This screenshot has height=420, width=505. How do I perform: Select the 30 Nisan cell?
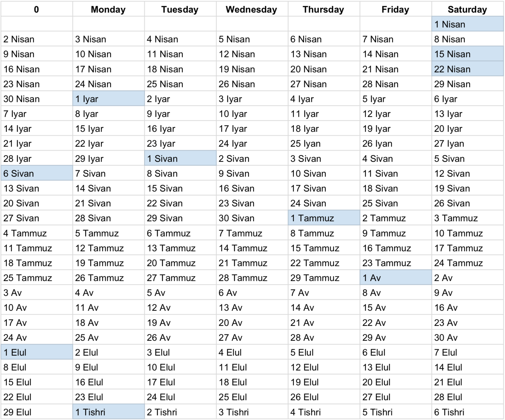pyautogui.click(x=37, y=99)
